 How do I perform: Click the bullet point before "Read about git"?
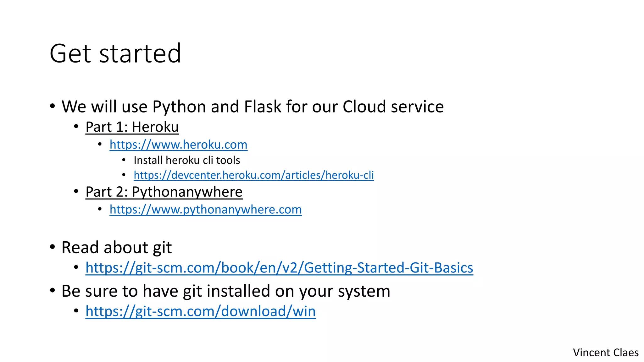[53, 247]
